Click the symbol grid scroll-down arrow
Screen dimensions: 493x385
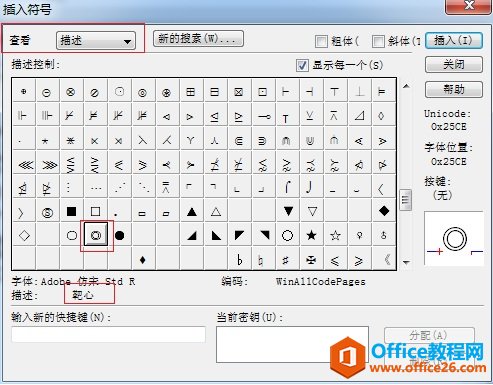(406, 263)
